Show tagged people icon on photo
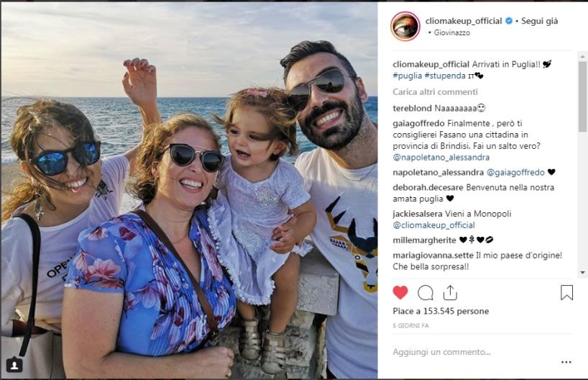Viewport: 588px width, 380px height. [14, 365]
